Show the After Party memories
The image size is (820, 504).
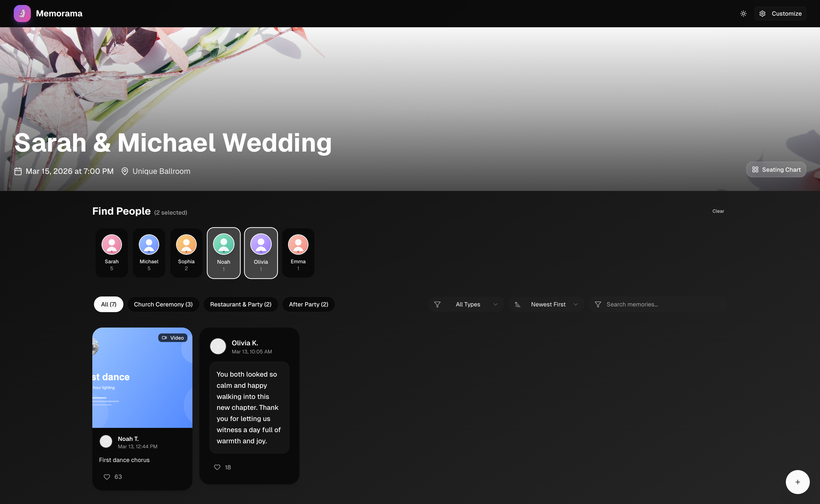click(x=308, y=304)
